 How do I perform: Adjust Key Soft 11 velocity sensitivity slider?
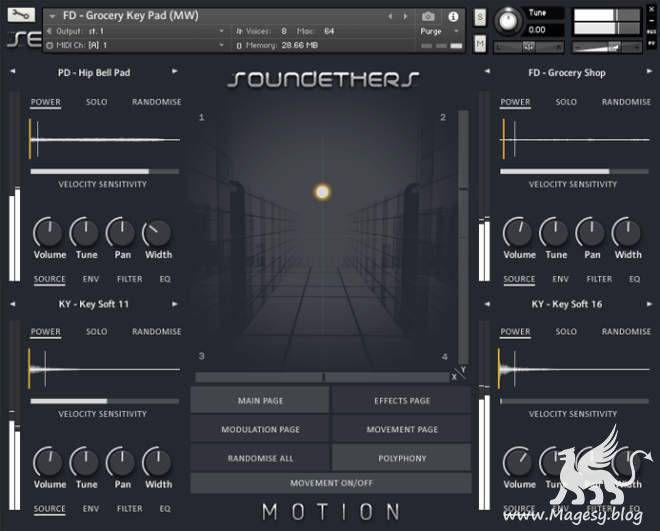[x=105, y=401]
